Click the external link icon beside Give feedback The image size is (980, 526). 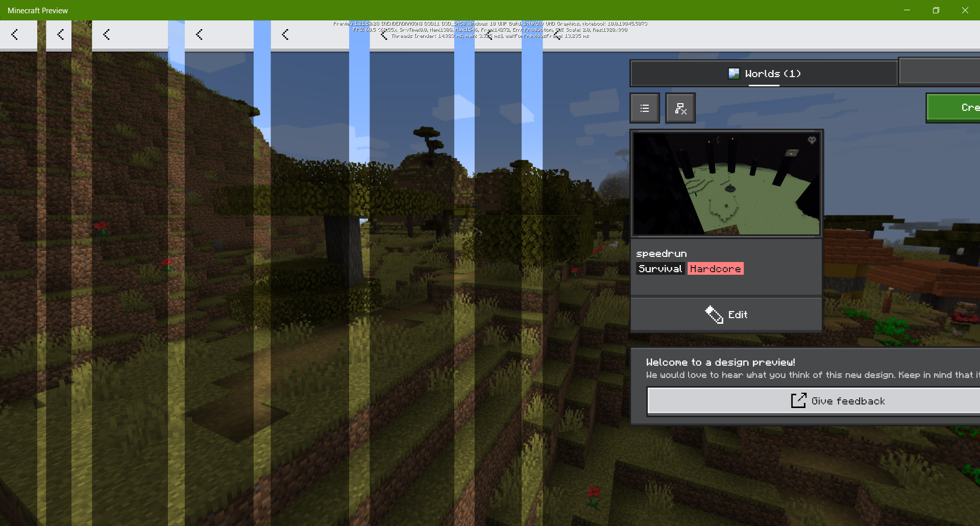[798, 401]
